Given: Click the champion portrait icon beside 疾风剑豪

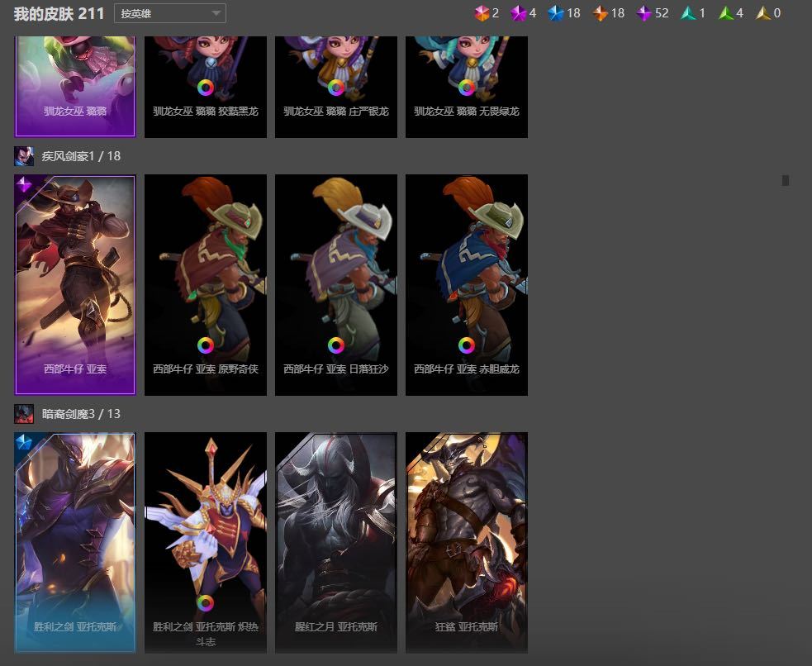Looking at the screenshot, I should coord(24,156).
